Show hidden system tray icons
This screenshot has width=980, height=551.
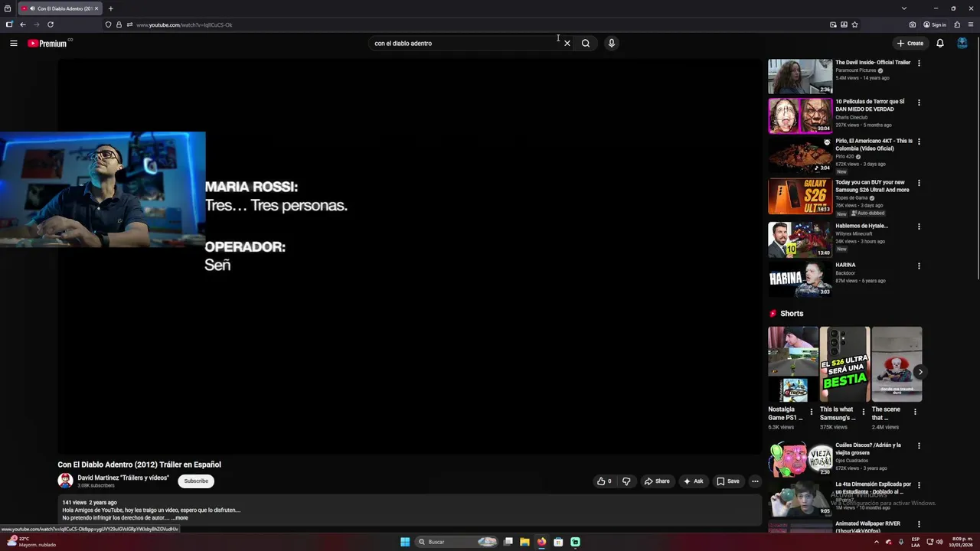coord(877,542)
